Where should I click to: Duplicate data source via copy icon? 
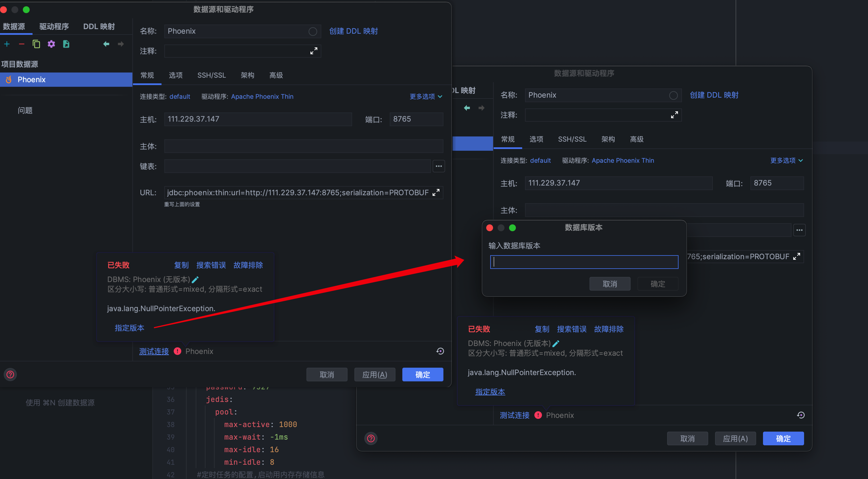37,44
